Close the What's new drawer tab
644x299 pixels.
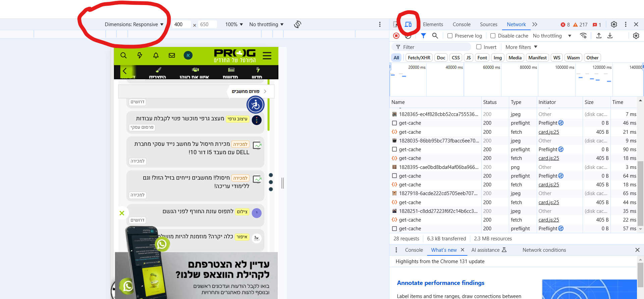click(463, 250)
